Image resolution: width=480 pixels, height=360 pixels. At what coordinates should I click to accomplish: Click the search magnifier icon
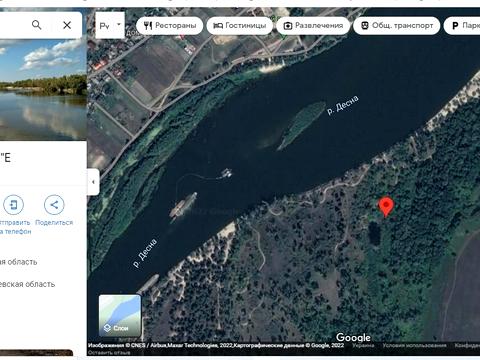click(37, 25)
